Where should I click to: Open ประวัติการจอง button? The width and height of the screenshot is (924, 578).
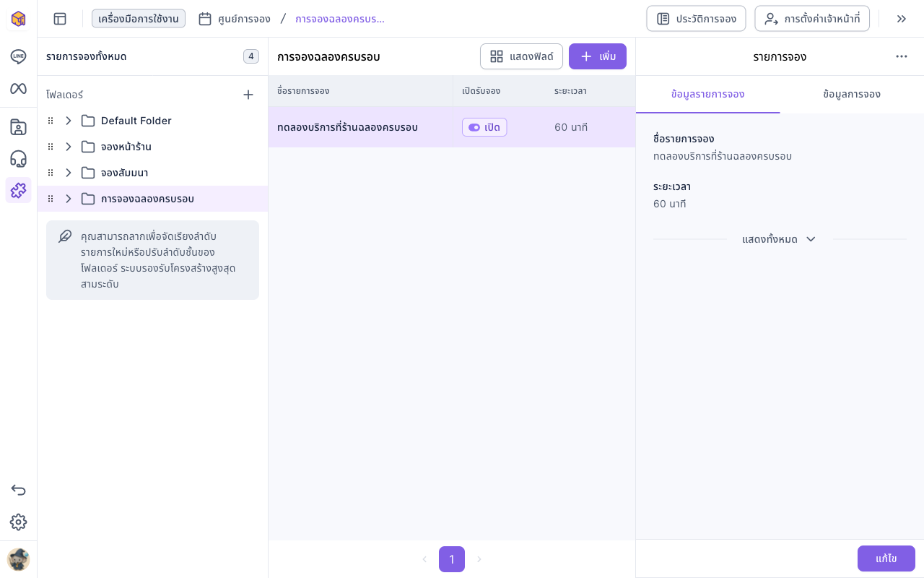click(x=696, y=19)
